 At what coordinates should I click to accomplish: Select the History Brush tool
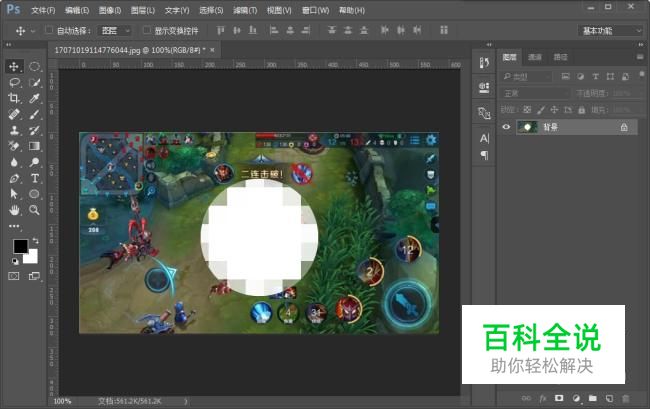click(x=34, y=130)
